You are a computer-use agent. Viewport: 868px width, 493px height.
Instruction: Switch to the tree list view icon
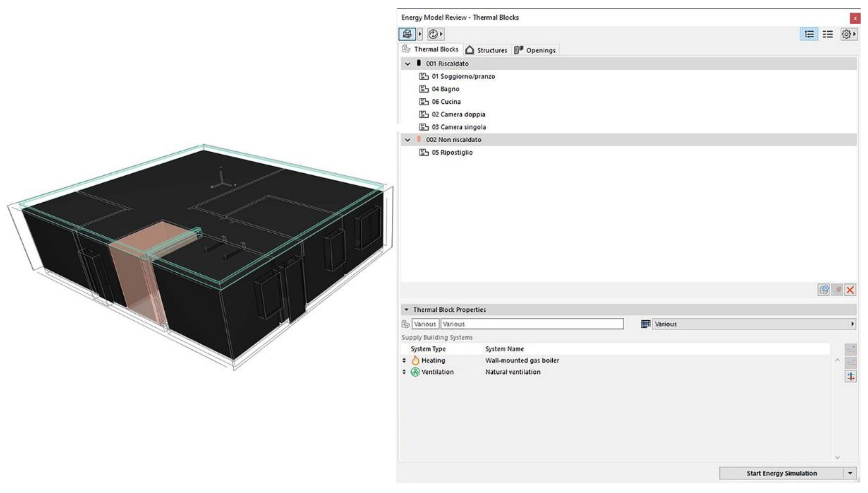tap(809, 34)
